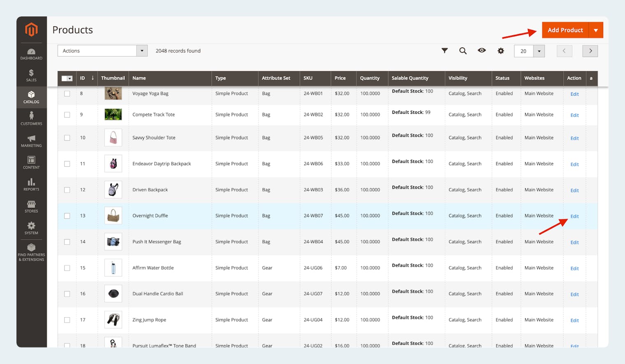Go to the next page arrow
625x364 pixels.
590,51
